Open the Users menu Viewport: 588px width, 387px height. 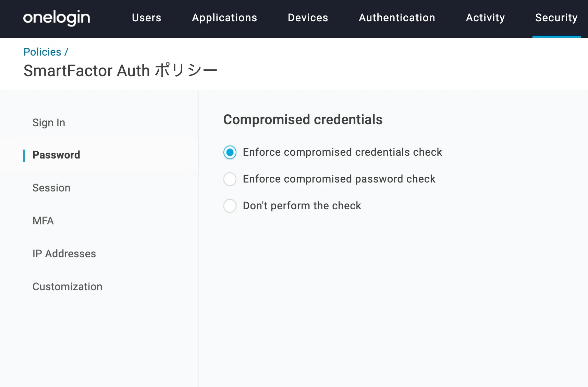click(x=146, y=18)
